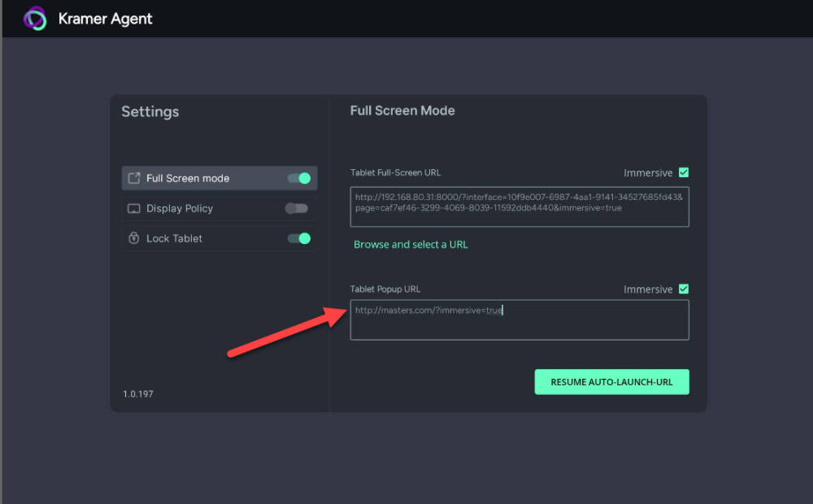Focus the Tablet Full-Screen URL text field
This screenshot has width=813, height=504.
coord(520,206)
